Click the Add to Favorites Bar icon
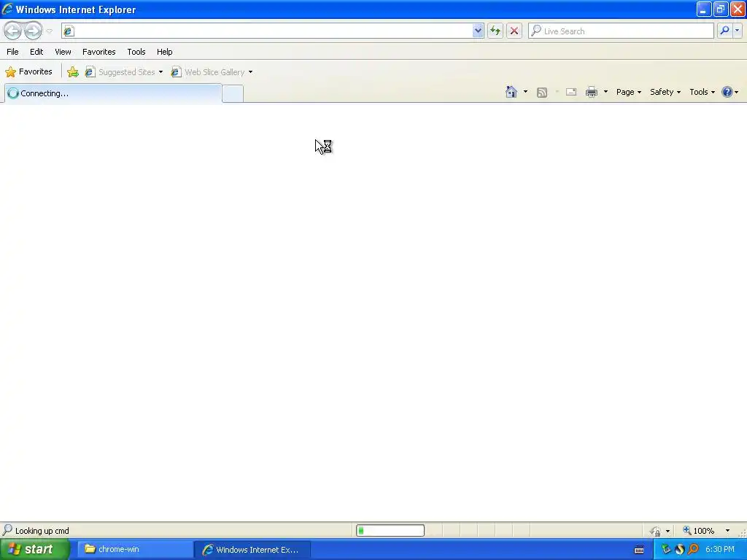 (73, 72)
